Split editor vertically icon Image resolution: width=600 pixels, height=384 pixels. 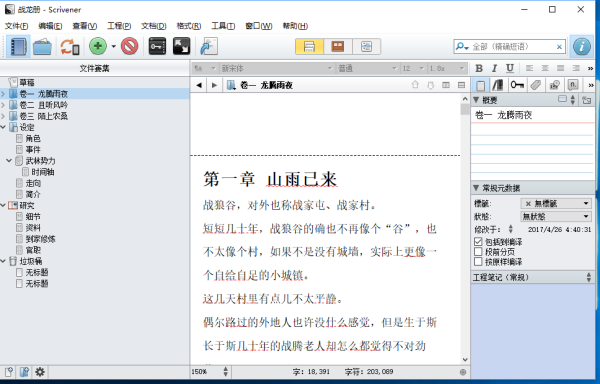[x=446, y=85]
